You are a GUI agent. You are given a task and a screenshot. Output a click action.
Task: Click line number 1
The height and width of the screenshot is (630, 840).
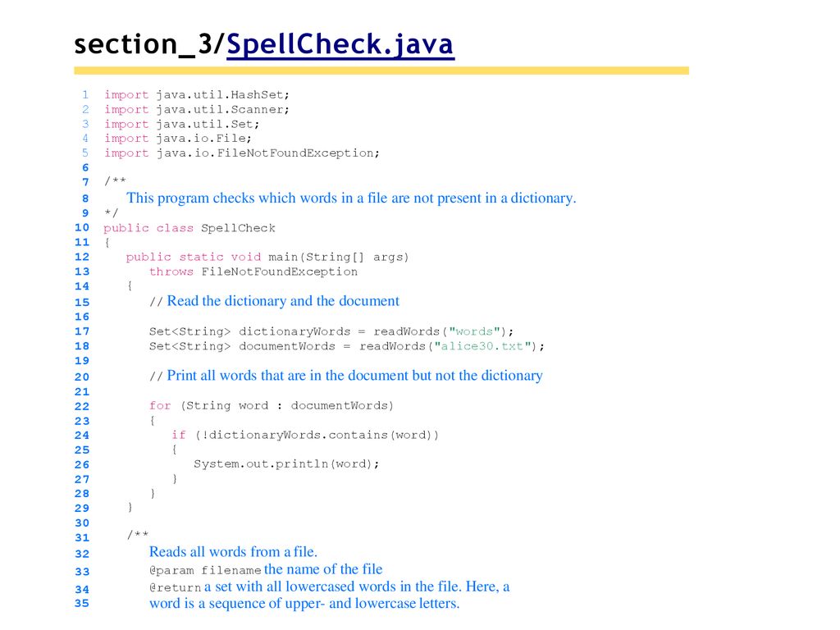point(85,95)
